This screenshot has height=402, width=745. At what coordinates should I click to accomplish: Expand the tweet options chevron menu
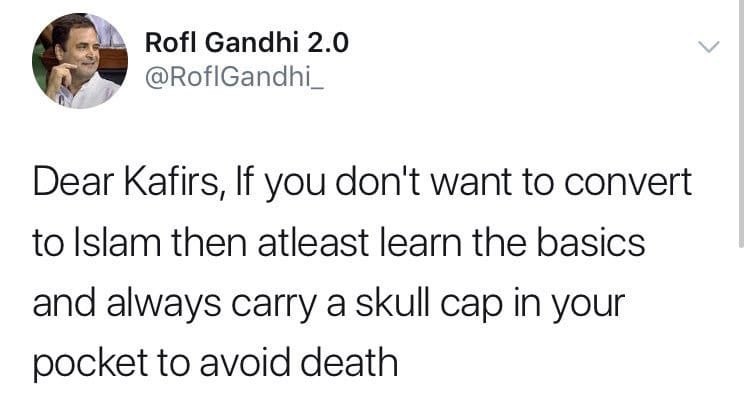708,47
